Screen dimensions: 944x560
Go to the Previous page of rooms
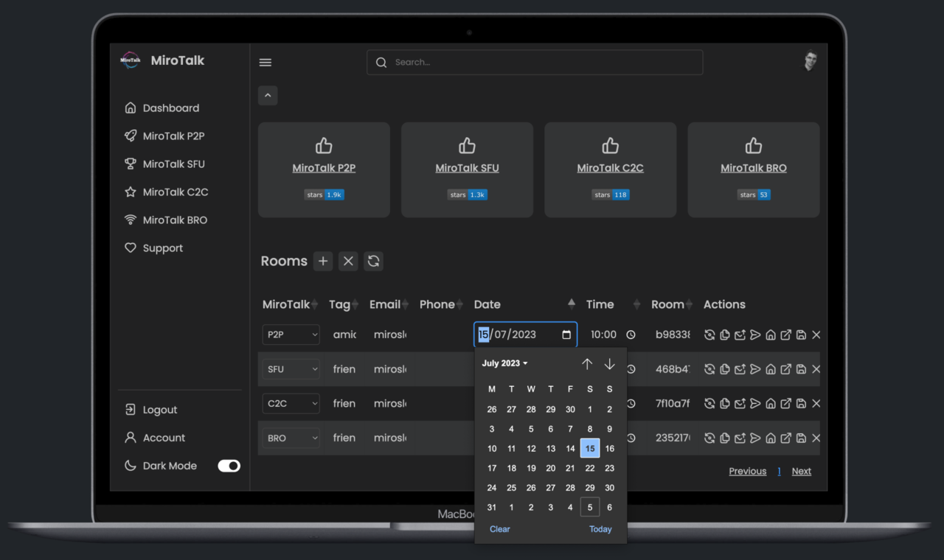coord(748,472)
